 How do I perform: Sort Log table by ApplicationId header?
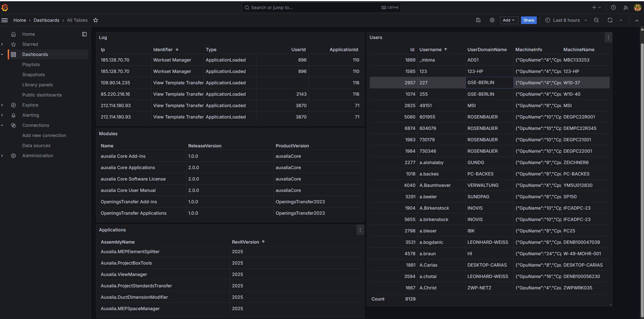click(x=344, y=50)
